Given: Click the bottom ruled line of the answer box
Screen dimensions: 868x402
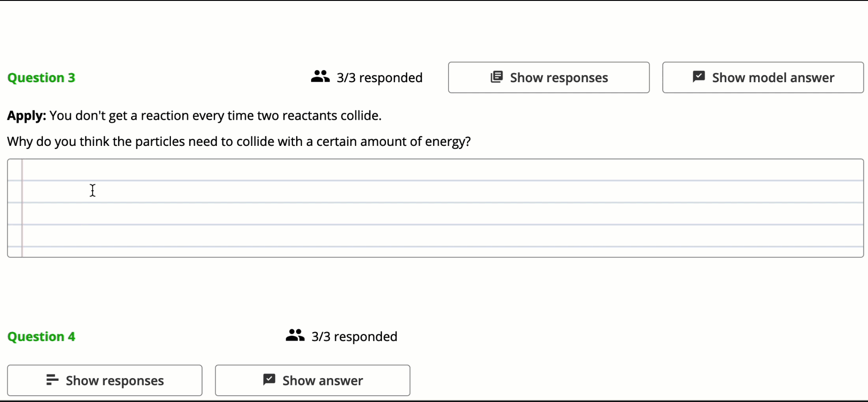Looking at the screenshot, I should click(435, 247).
